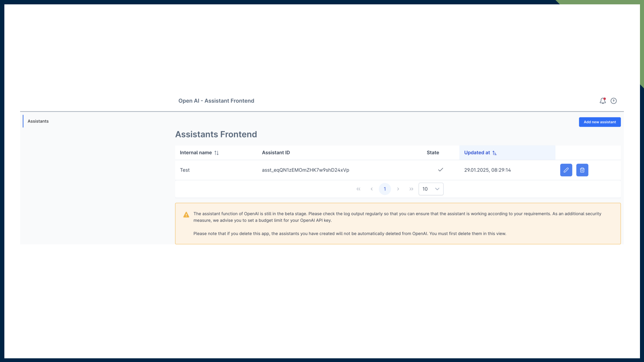644x362 pixels.
Task: Click Add new assistant button
Action: point(599,122)
